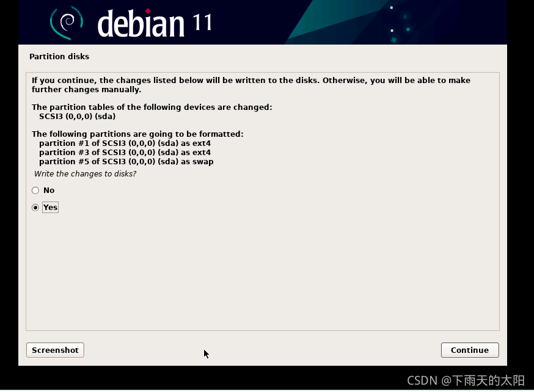Click the Debian swirl logo
The width and height of the screenshot is (534, 392).
tap(67, 23)
